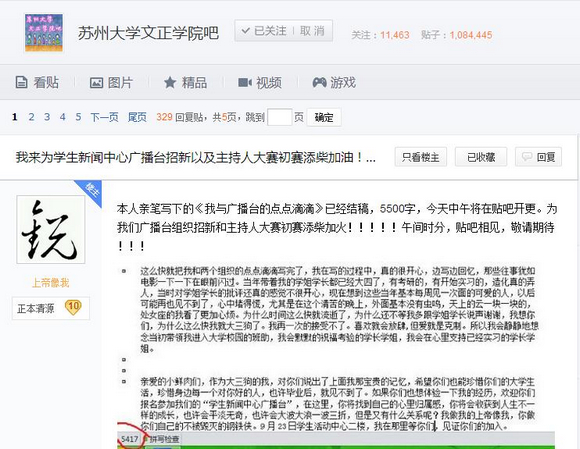Image resolution: width=580 pixels, height=449 pixels.
Task: Click speech bubble icon in 回复 button
Action: click(527, 157)
